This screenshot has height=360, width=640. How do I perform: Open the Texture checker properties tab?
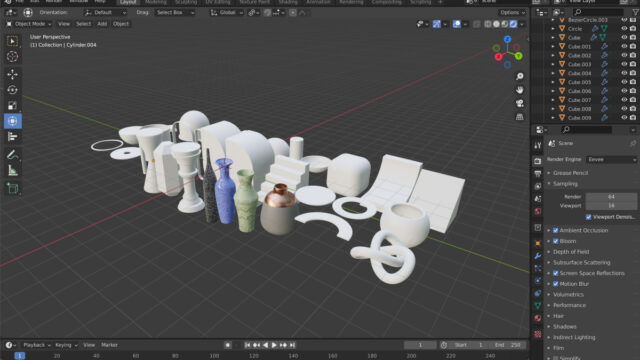coord(538,334)
